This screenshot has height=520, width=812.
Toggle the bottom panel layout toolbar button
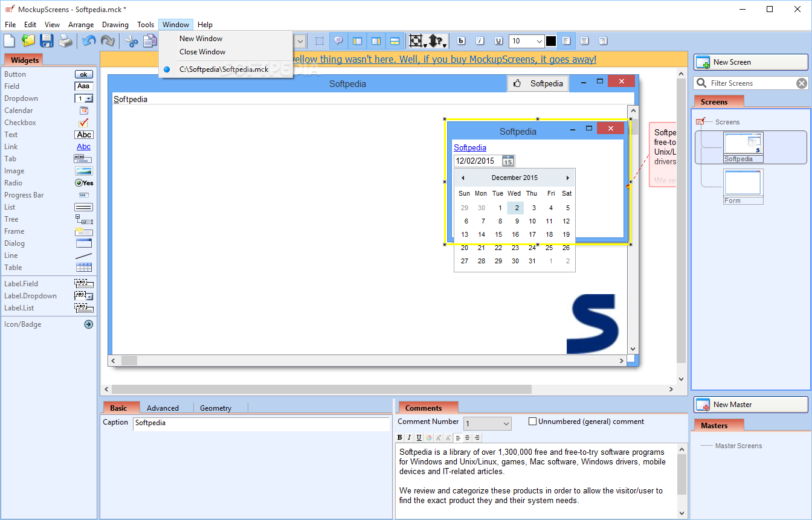(x=395, y=41)
